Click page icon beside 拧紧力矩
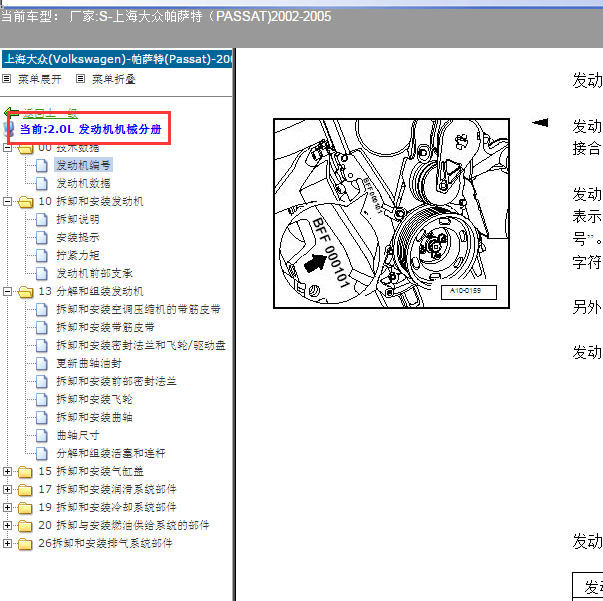The height and width of the screenshot is (601, 603). [42, 256]
